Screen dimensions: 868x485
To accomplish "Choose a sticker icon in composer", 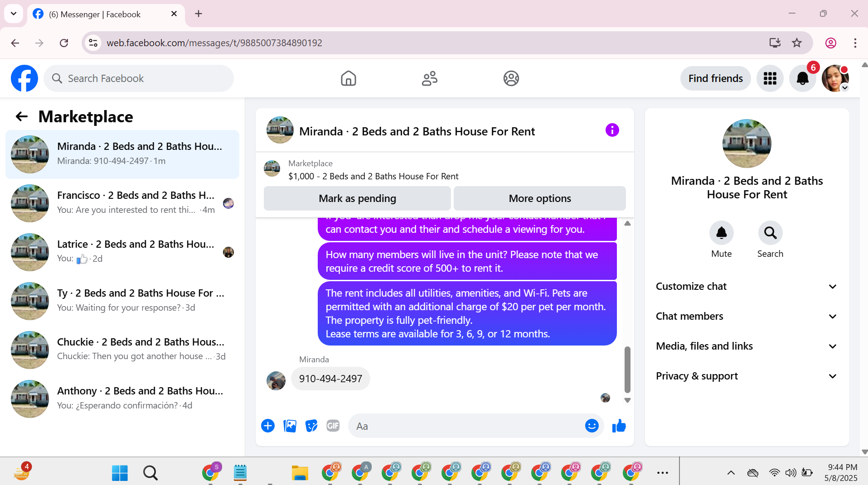I will pos(311,426).
